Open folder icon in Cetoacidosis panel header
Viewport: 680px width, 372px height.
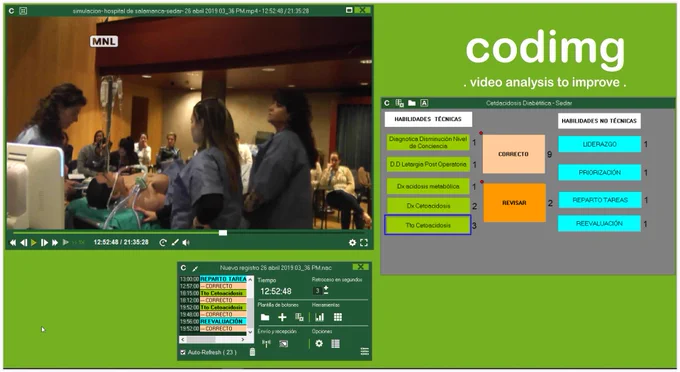(412, 103)
